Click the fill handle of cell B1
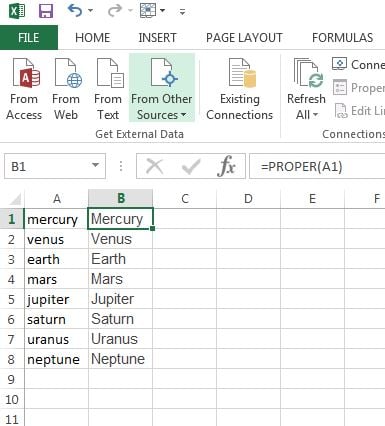This screenshot has width=385, height=426. (x=153, y=228)
